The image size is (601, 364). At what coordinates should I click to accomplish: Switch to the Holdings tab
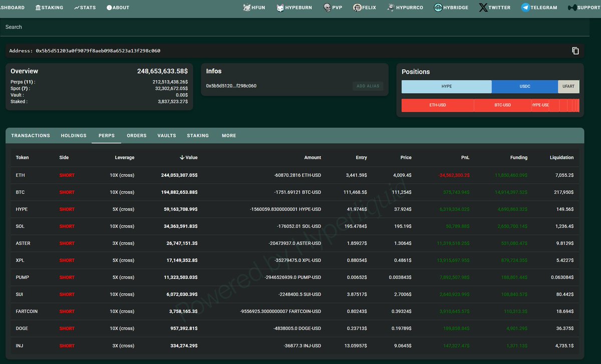click(x=74, y=136)
